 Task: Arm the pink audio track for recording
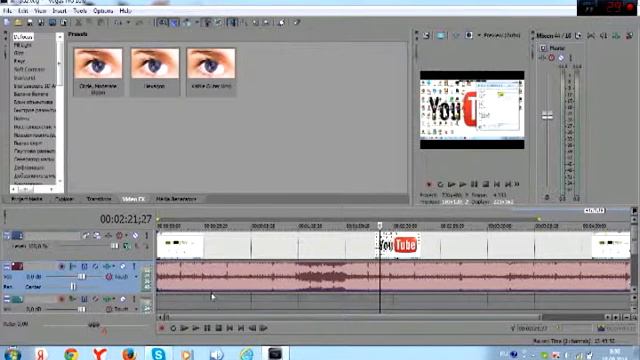(x=62, y=267)
